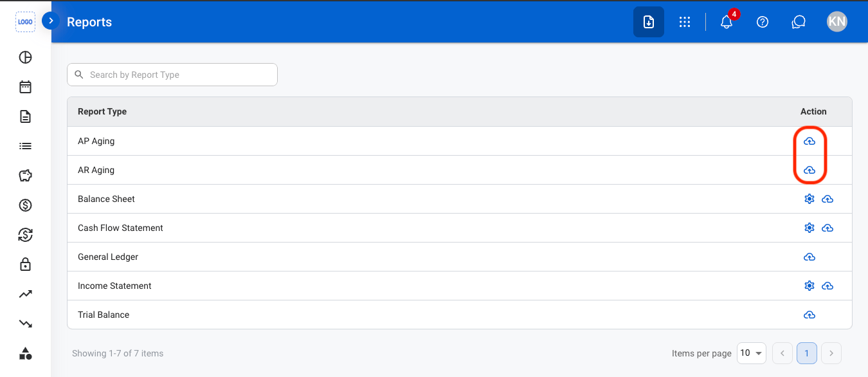Viewport: 868px width, 377px height.
Task: Click the AP Aging cloud upload icon
Action: (x=809, y=141)
